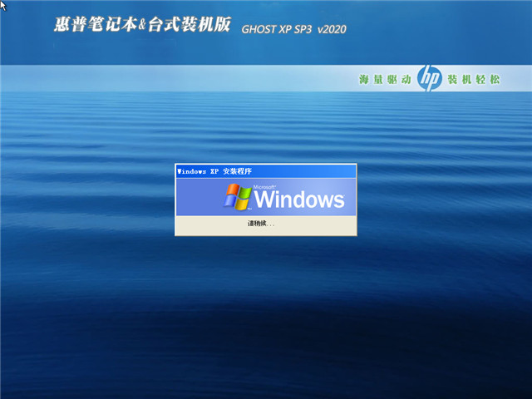Click the Windows XP flag logo
Screen dimensions: 532x399
coord(237,197)
